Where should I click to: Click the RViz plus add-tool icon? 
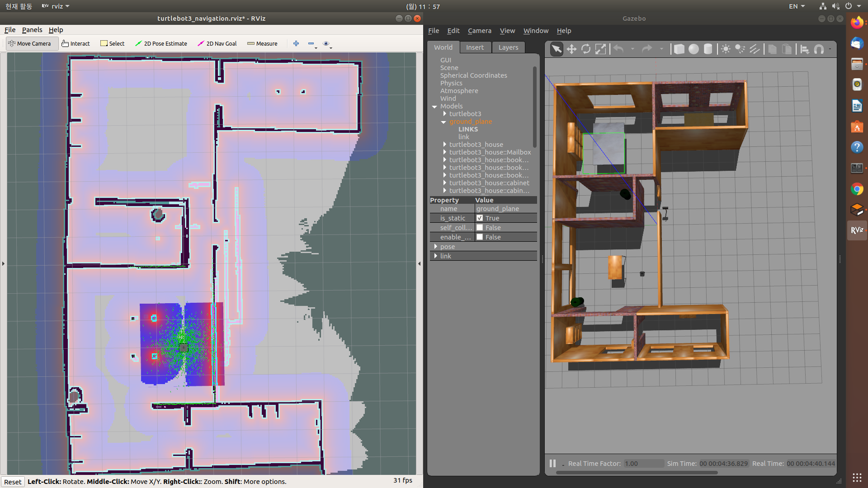point(296,43)
